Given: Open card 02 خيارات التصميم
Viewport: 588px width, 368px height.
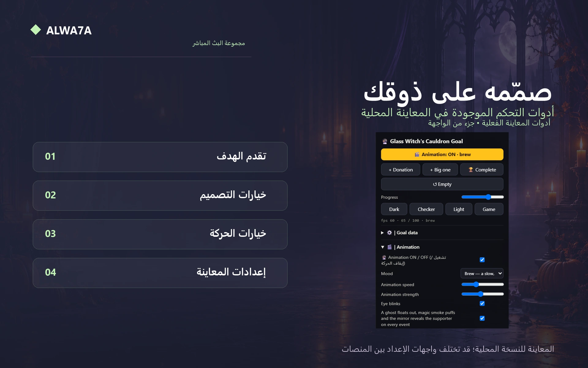Looking at the screenshot, I should point(160,195).
